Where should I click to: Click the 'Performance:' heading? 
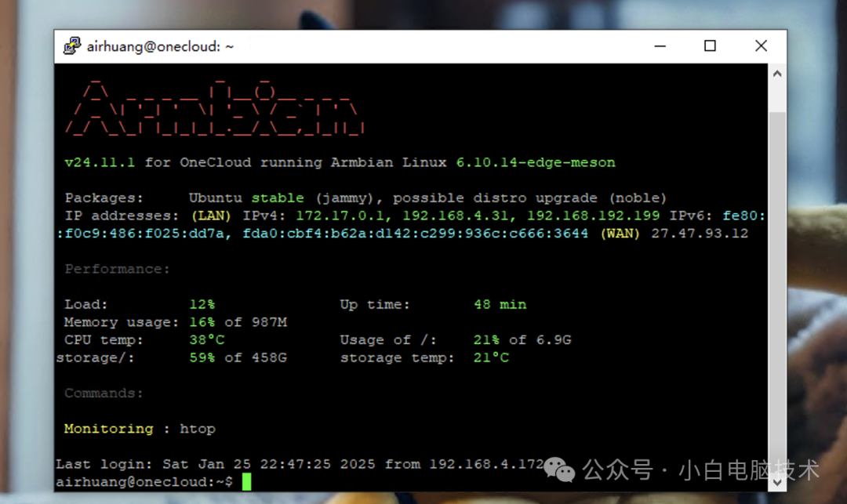[117, 269]
